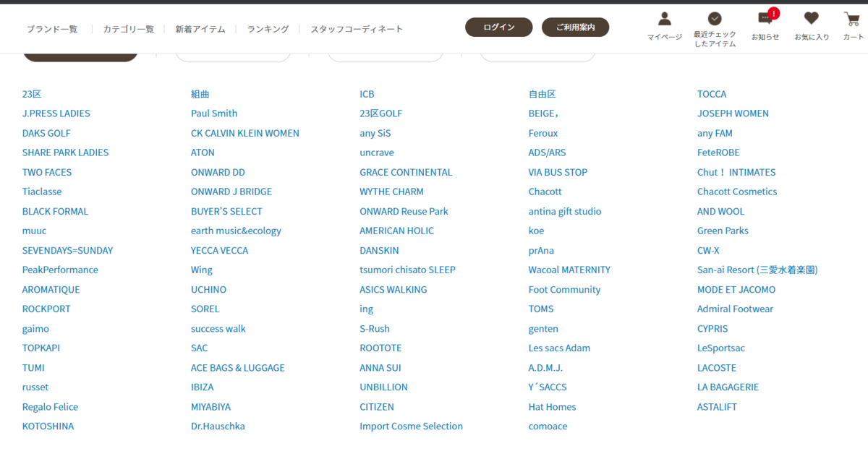868x459 pixels.
Task: Open the LeSportsac link
Action: pos(721,348)
